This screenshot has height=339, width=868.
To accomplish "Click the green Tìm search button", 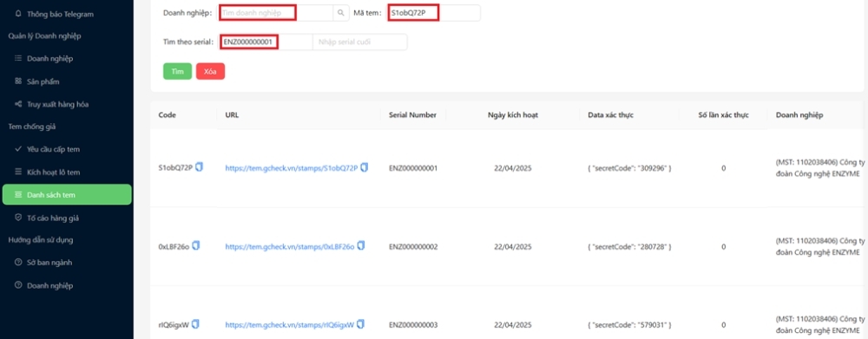I will [177, 71].
